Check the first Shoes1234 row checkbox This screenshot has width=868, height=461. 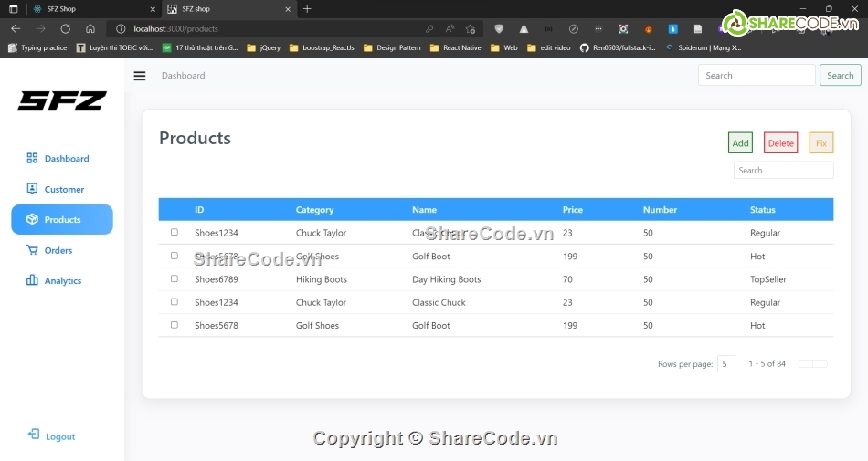(x=175, y=233)
